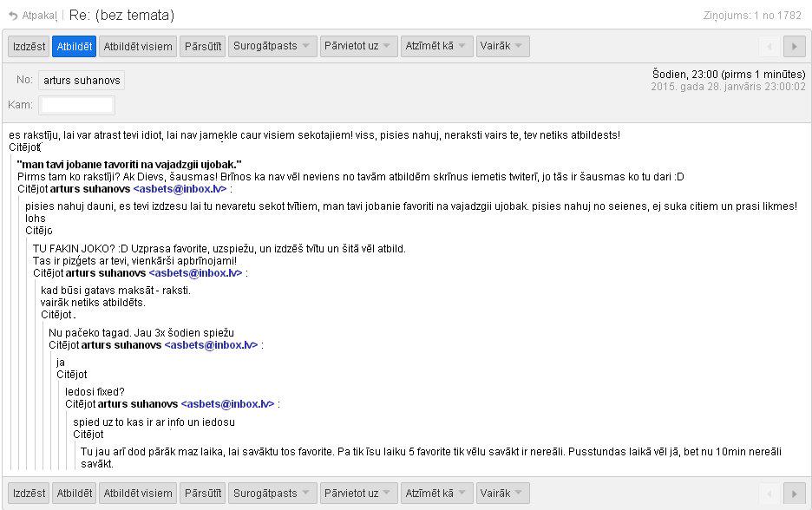Open Vairāk dropdown in bottom toolbar

(x=502, y=494)
